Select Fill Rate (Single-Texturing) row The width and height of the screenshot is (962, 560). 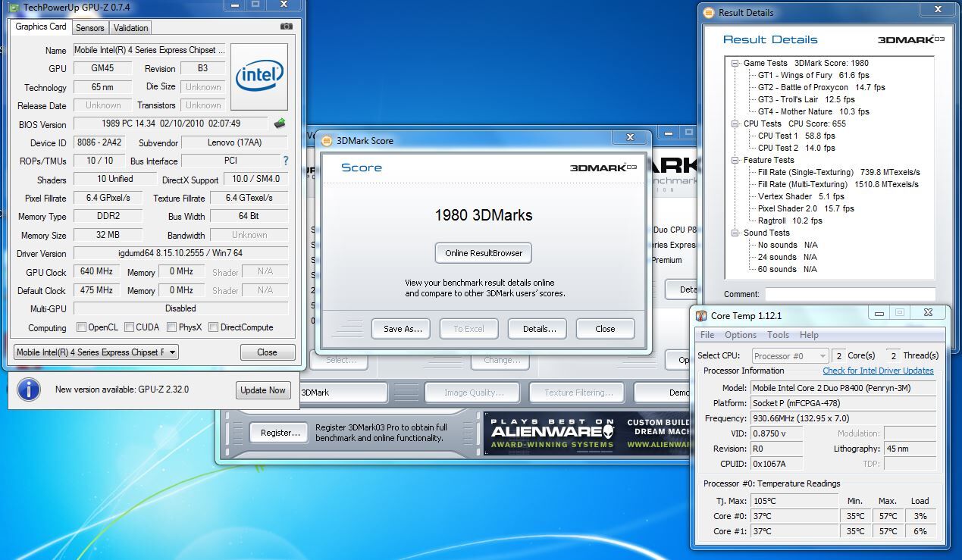click(838, 172)
